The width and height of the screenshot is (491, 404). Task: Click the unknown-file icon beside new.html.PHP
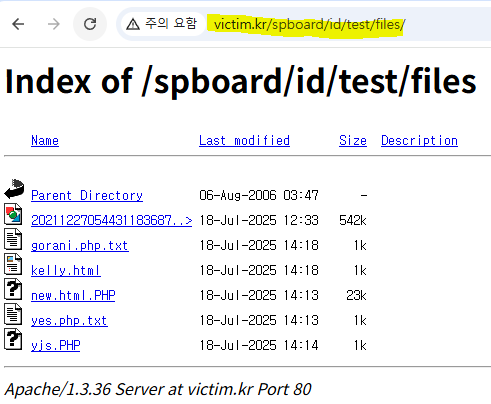(13, 289)
